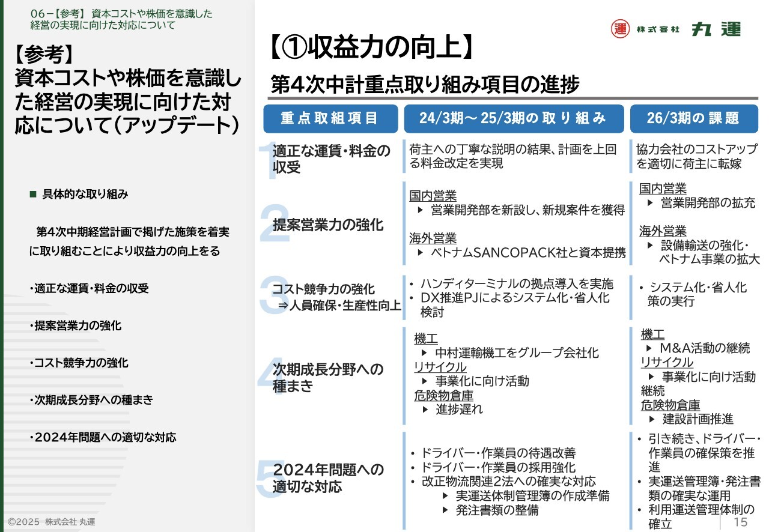Image resolution: width=769 pixels, height=532 pixels.
Task: Click 建設計画推進 line
Action: pos(698,419)
